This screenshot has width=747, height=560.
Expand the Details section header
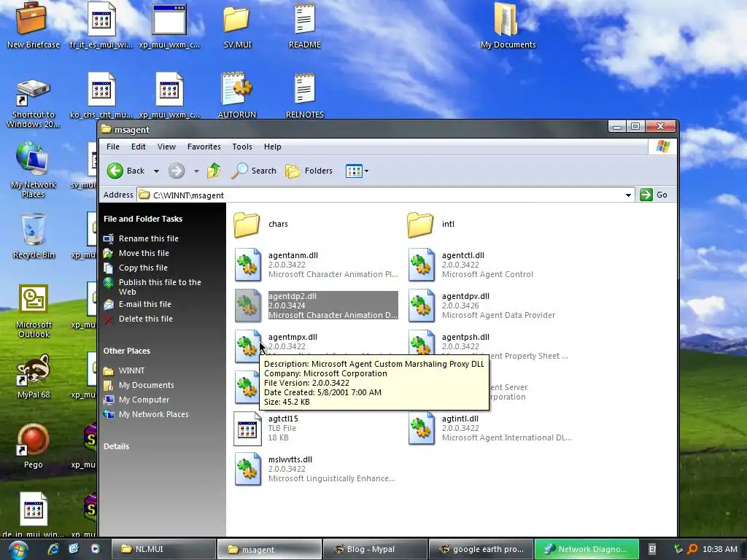116,446
